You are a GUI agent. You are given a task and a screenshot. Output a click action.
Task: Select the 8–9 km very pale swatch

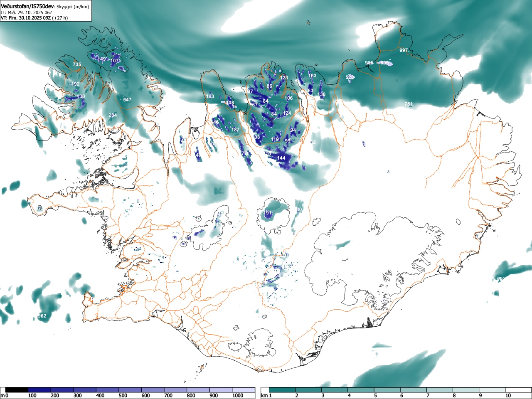(x=465, y=390)
